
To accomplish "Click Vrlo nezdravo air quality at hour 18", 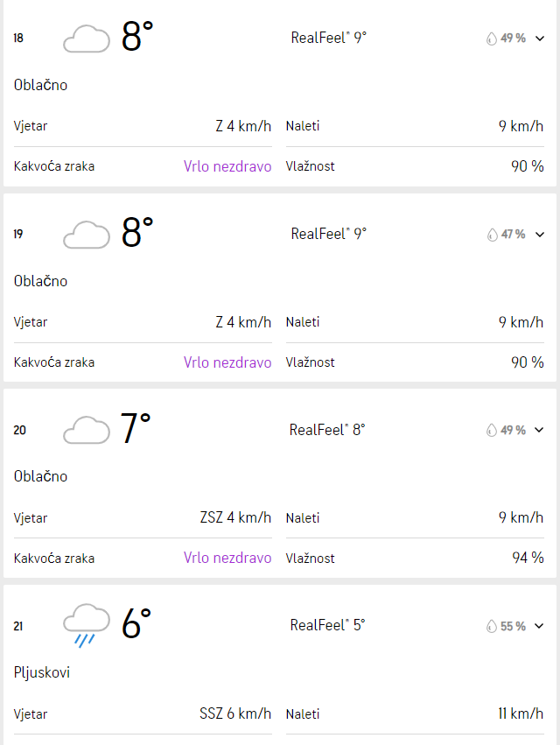I will (227, 166).
